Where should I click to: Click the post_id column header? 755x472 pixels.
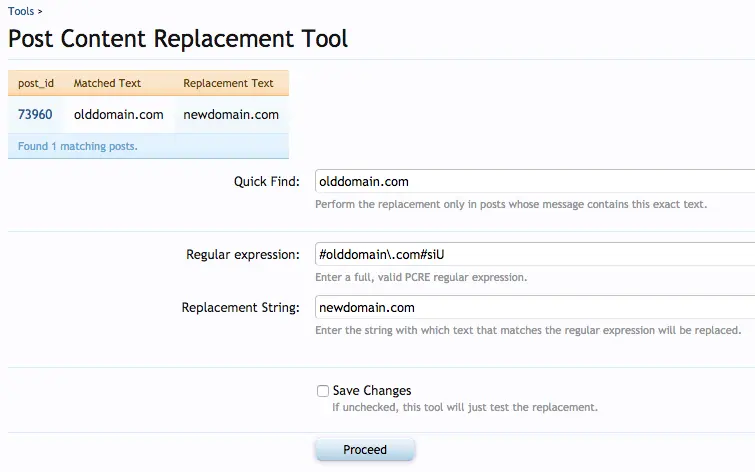(36, 84)
